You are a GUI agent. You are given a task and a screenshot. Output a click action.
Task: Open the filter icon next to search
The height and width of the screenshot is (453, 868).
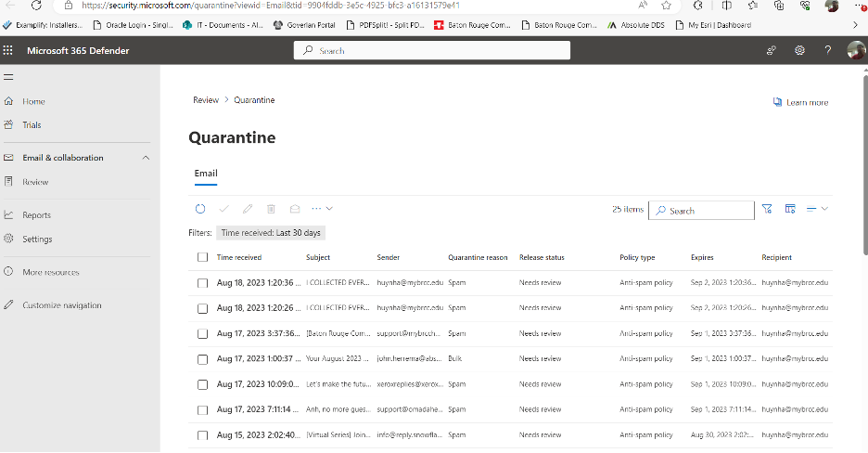pos(767,210)
